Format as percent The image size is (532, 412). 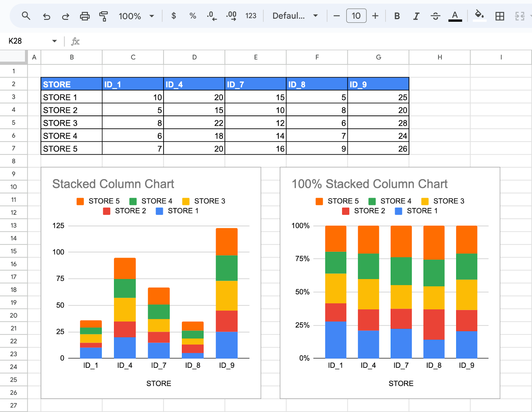[x=193, y=16]
